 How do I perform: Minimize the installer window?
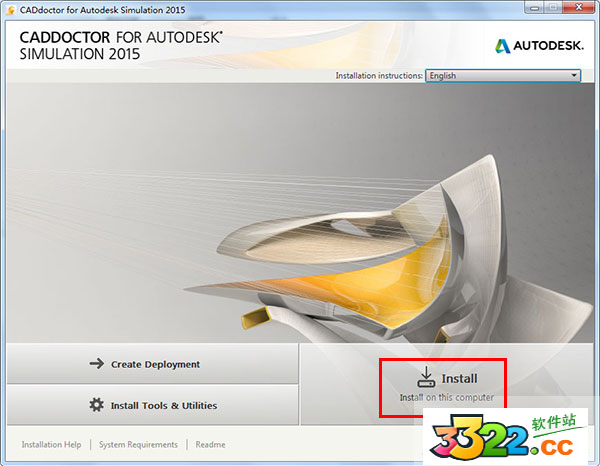click(x=534, y=7)
